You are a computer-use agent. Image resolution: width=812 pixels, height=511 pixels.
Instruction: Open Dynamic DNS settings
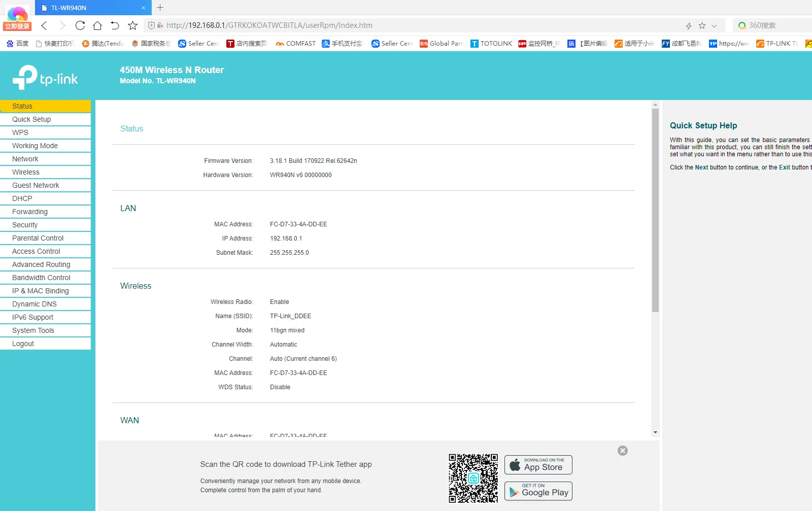pyautogui.click(x=45, y=304)
